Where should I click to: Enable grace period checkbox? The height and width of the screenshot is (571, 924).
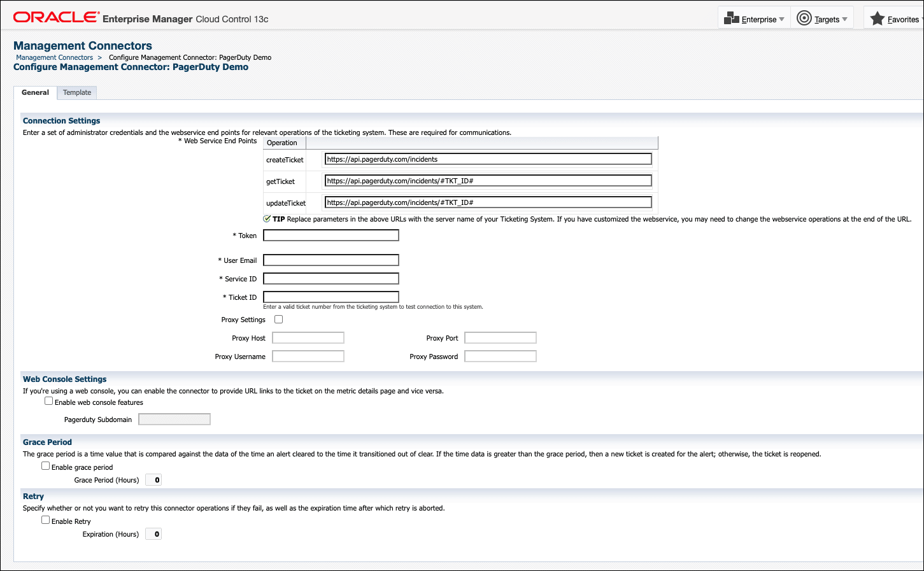[45, 465]
